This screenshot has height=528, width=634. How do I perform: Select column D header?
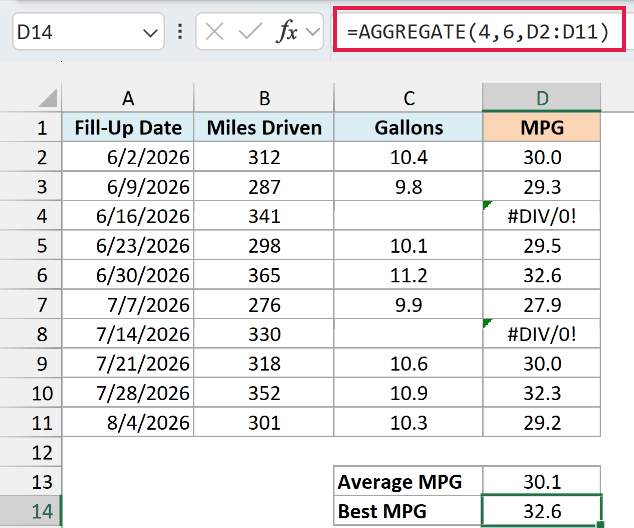point(541,98)
